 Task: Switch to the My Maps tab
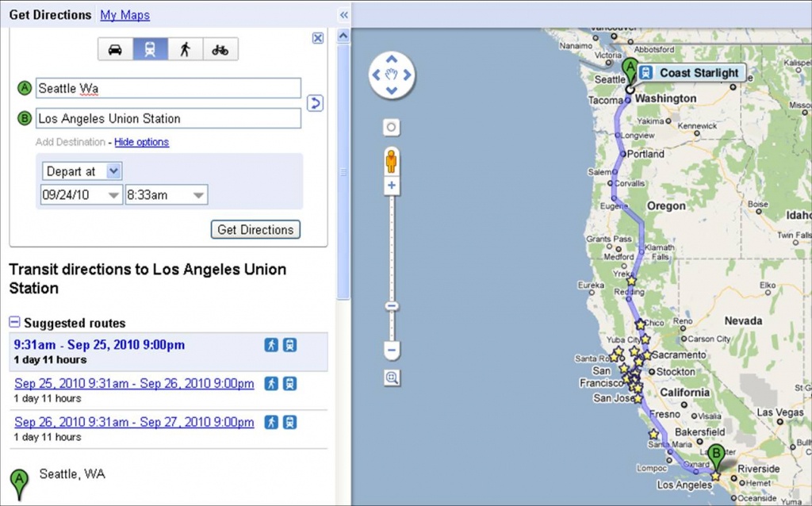pos(124,15)
